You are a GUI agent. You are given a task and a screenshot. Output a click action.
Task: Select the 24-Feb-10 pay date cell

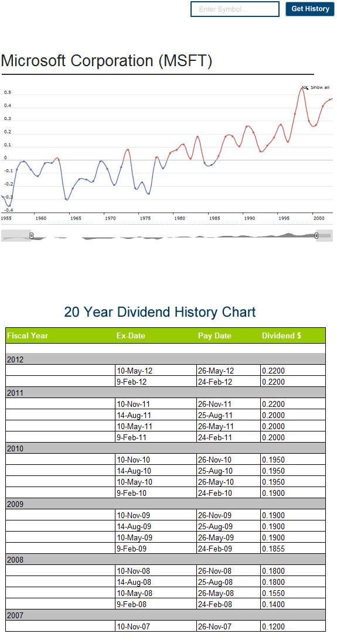(x=229, y=492)
